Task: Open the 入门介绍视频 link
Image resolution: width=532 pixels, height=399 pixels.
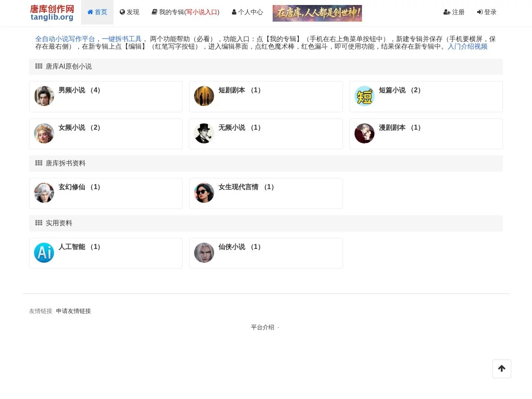Action: coord(467,47)
